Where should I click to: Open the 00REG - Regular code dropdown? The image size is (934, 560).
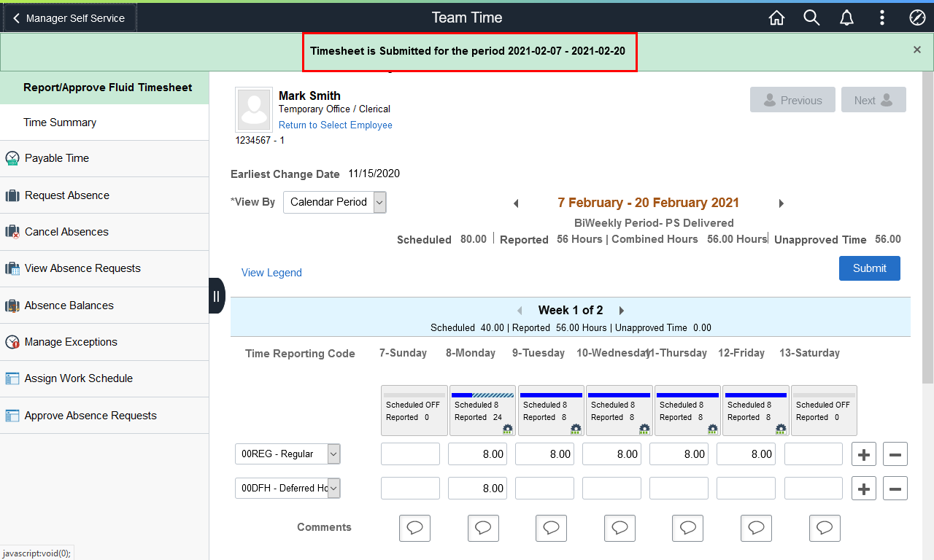pyautogui.click(x=287, y=454)
